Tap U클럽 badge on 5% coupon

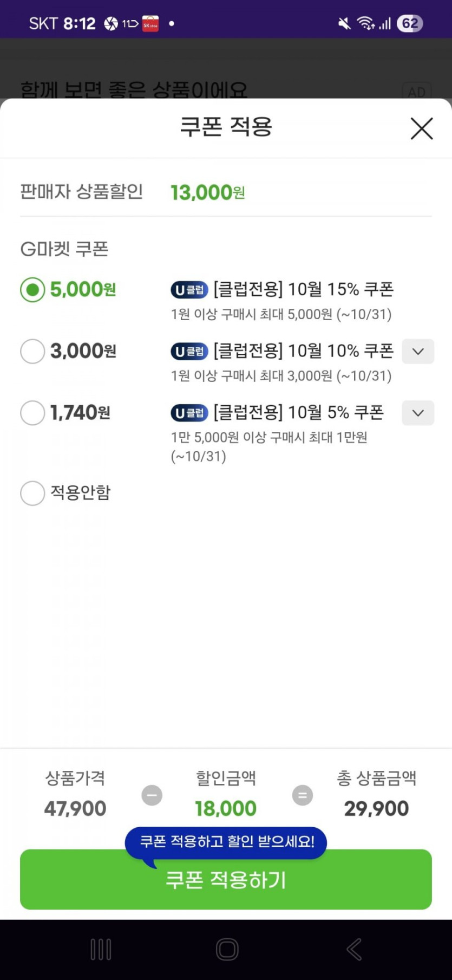189,413
